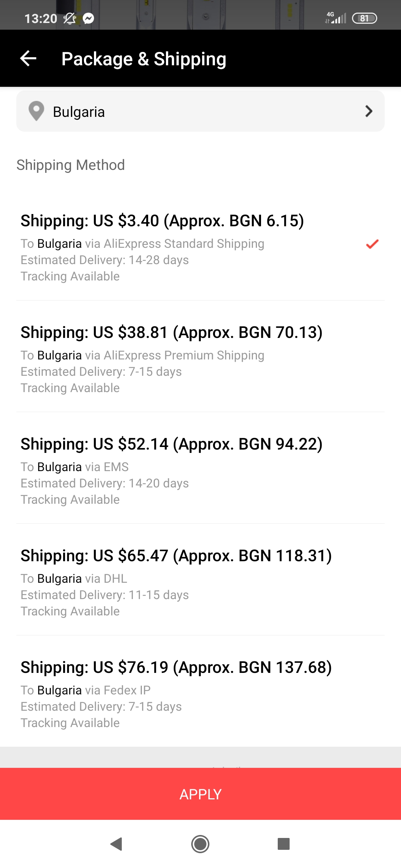Click the APPLY button
The width and height of the screenshot is (401, 868).
tap(200, 794)
